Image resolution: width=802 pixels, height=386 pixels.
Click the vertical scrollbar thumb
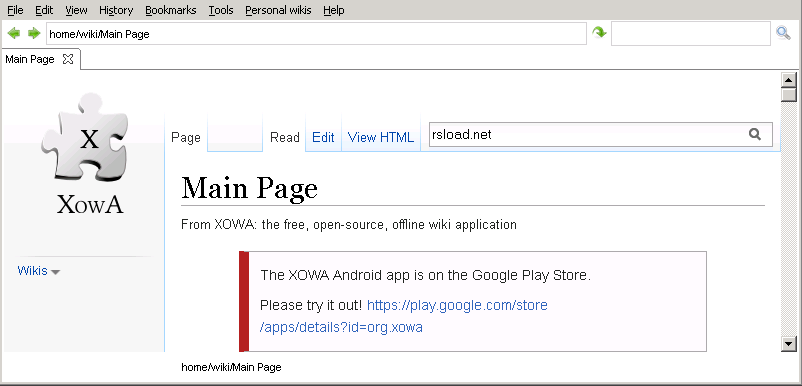pos(789,95)
